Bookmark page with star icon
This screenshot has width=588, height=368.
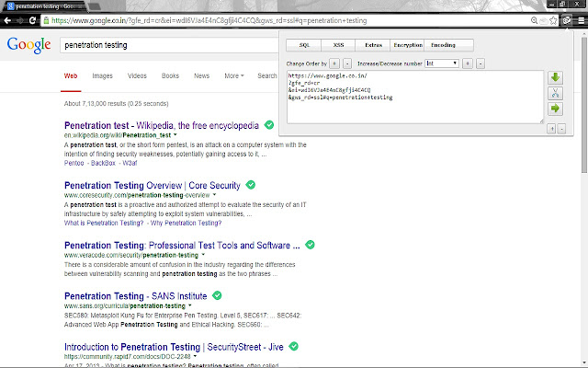point(553,20)
